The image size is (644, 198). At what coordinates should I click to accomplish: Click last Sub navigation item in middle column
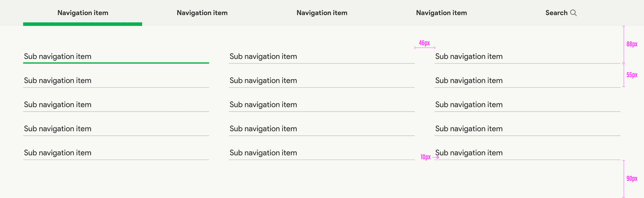pos(263,153)
